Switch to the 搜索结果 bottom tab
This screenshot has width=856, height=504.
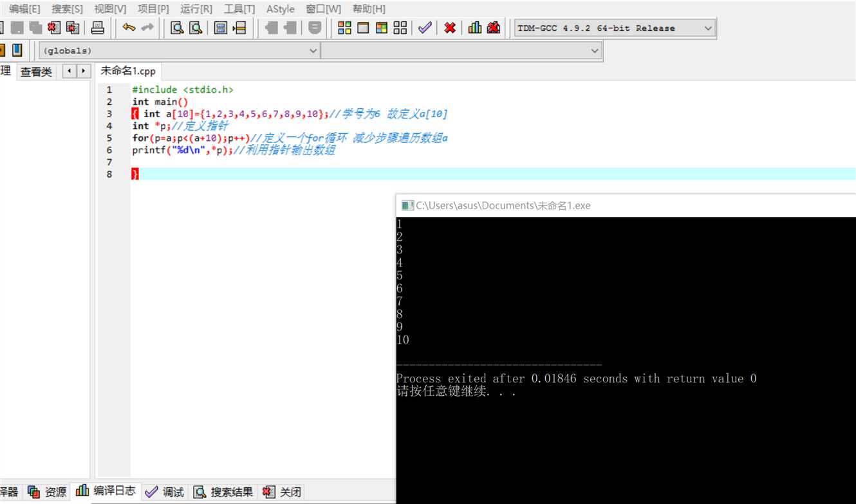224,492
